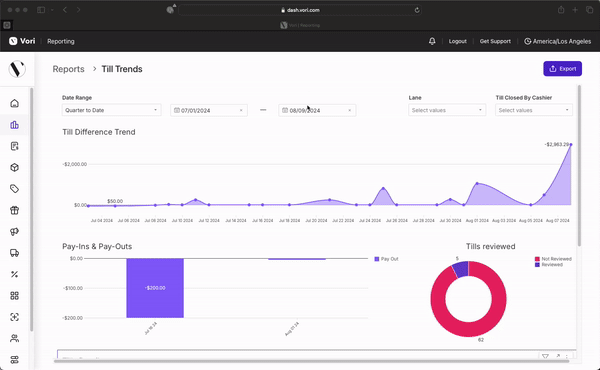Image resolution: width=600 pixels, height=370 pixels.
Task: Open the gift box sidebar icon
Action: point(15,210)
